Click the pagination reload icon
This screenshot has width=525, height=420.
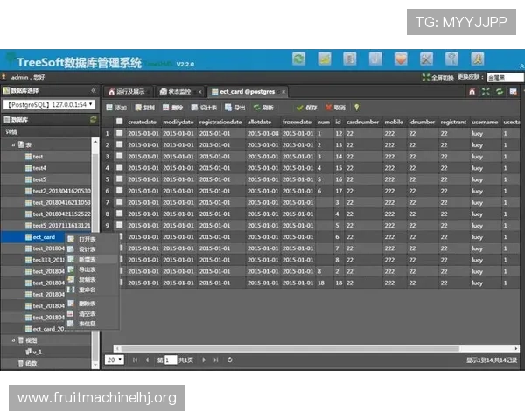pyautogui.click(x=230, y=360)
